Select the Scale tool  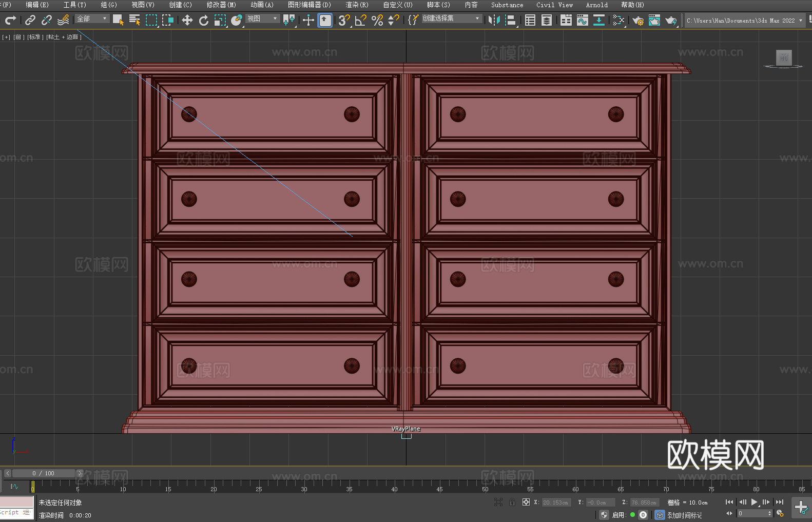coord(220,20)
